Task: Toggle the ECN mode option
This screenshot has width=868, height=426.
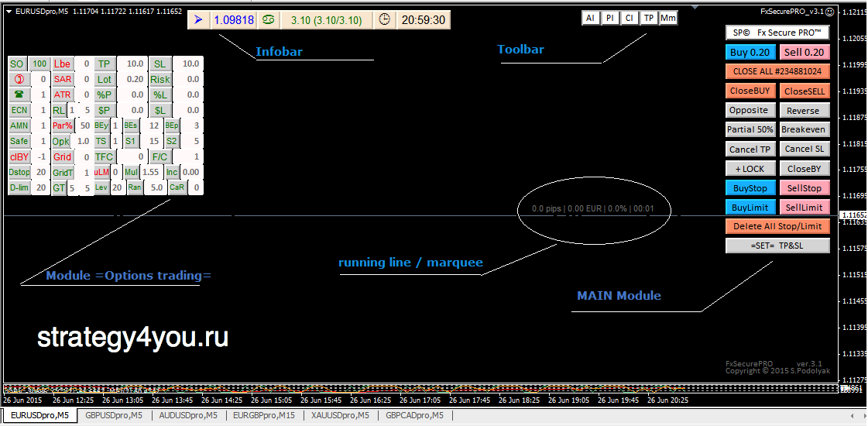Action: click(19, 110)
